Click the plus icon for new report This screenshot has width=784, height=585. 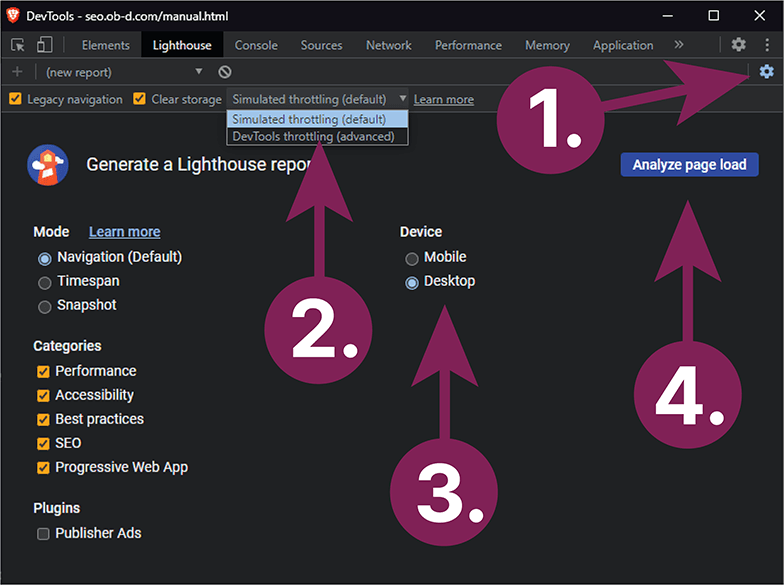(17, 72)
